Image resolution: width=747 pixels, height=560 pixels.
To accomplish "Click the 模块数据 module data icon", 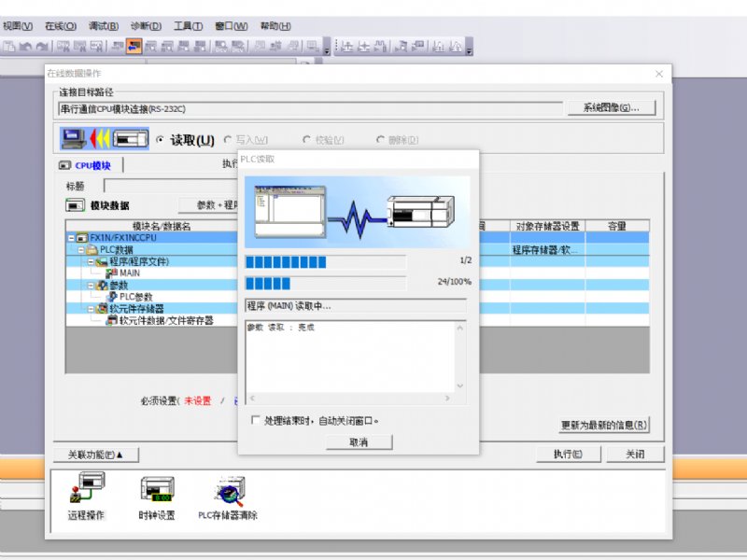I will pyautogui.click(x=76, y=205).
